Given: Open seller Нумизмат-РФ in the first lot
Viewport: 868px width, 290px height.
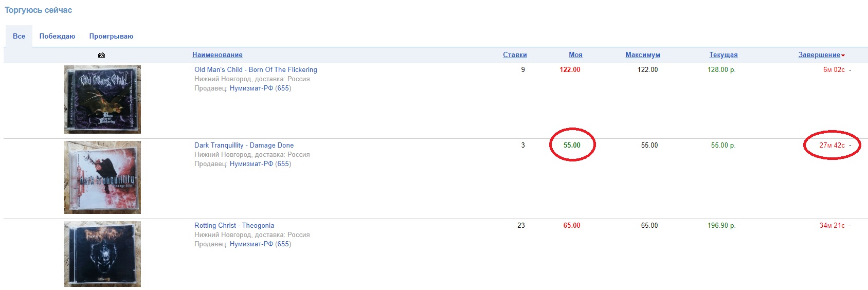Looking at the screenshot, I should (x=251, y=88).
